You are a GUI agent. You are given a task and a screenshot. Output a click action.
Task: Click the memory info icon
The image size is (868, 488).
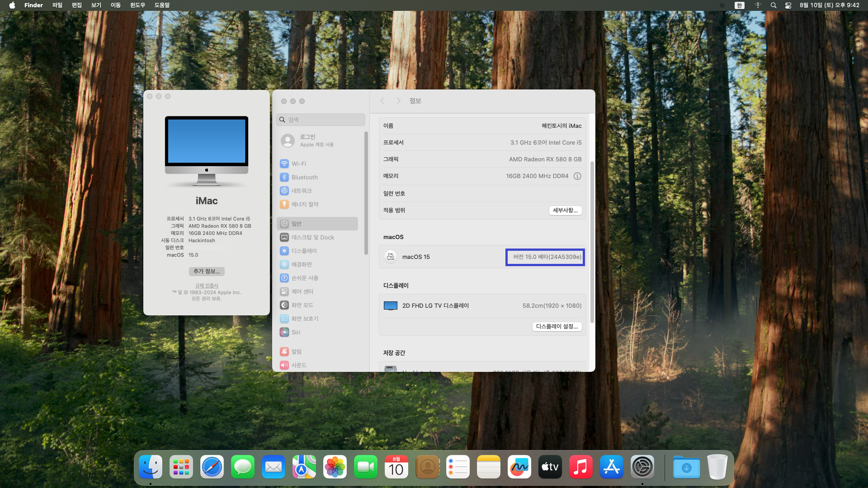coord(577,176)
